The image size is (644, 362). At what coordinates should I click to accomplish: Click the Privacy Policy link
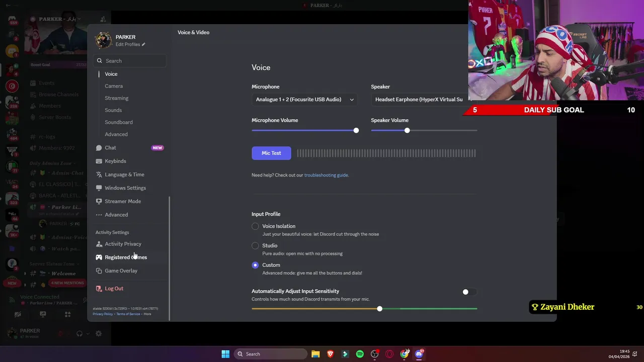click(103, 314)
